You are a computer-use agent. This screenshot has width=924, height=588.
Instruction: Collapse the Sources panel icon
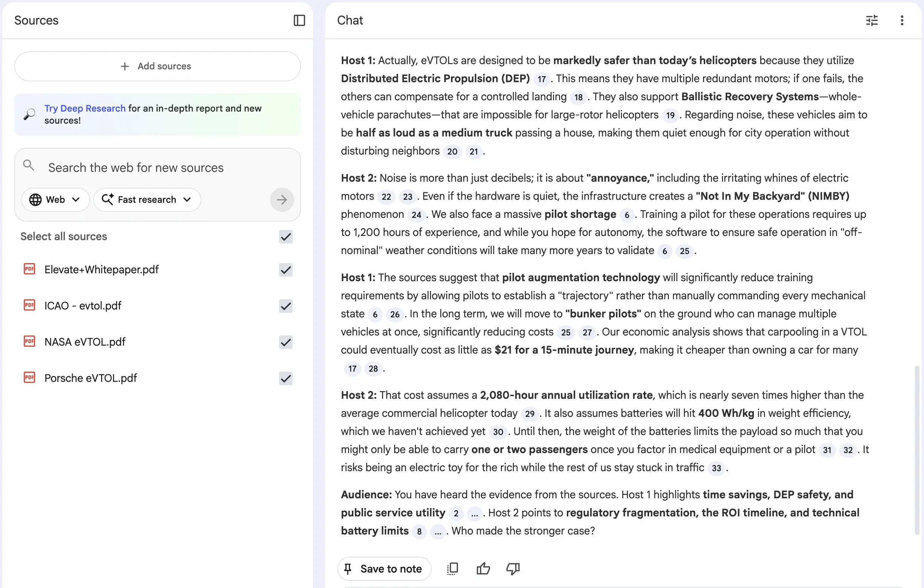coord(299,20)
